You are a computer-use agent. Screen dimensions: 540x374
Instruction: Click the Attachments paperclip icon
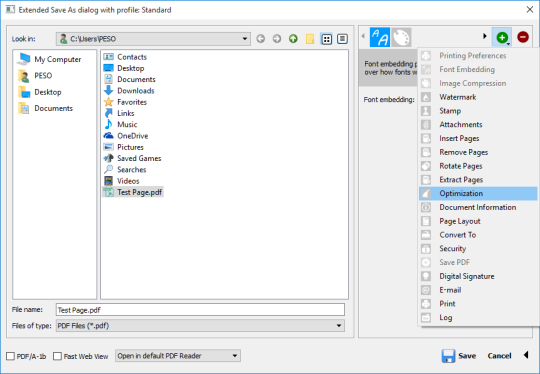pyautogui.click(x=426, y=125)
